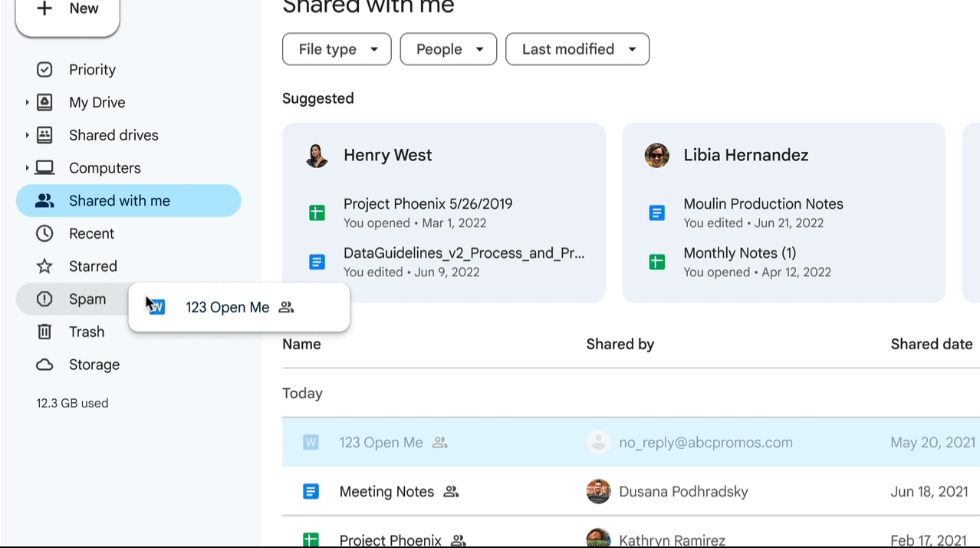Click the Shared drives icon

[x=45, y=134]
